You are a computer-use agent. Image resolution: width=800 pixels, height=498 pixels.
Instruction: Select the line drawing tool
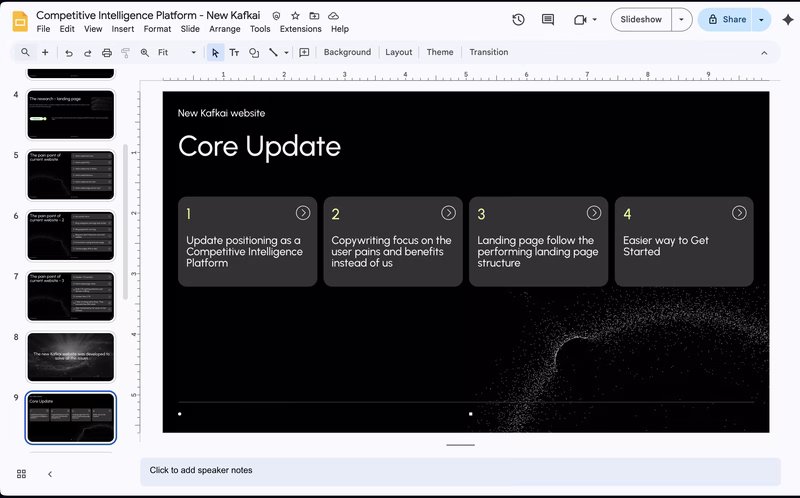tap(273, 53)
